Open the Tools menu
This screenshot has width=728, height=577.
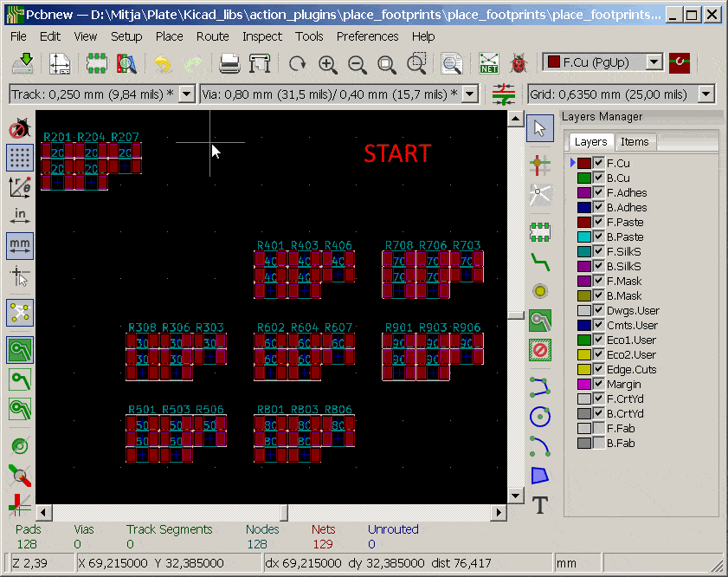pos(309,36)
